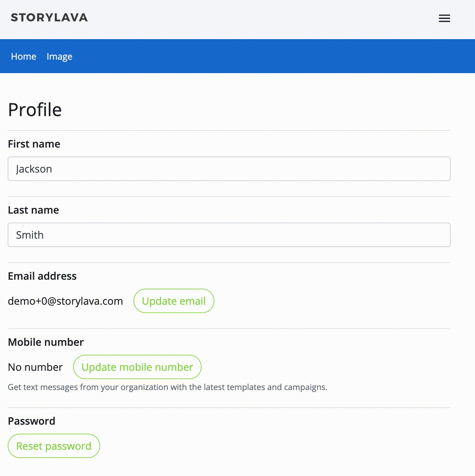Click the Last name label
The image size is (475, 476).
33,210
